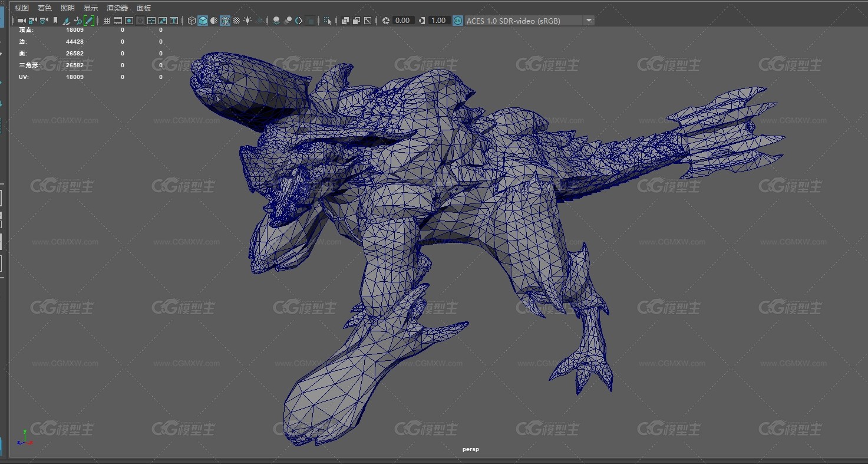Open the 视图 menu
This screenshot has width=868, height=464.
22,8
